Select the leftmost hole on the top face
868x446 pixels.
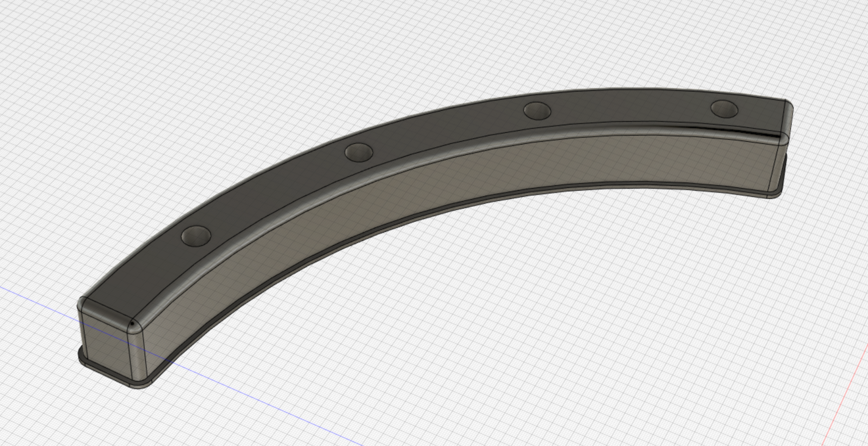point(196,236)
